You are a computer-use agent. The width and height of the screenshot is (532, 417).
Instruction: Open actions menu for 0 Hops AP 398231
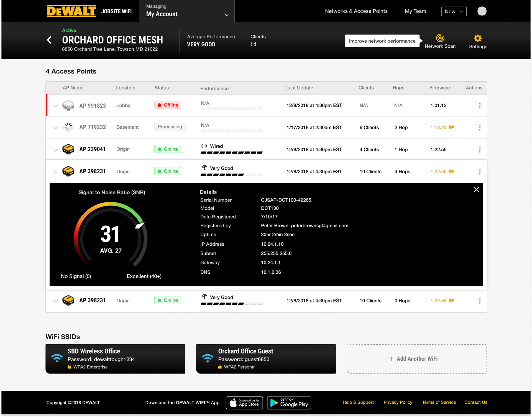pos(480,301)
